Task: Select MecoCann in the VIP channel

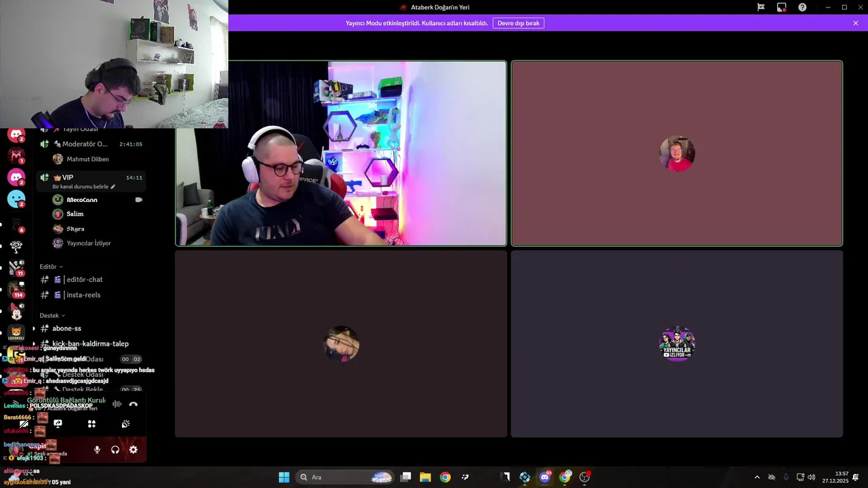Action: tap(82, 200)
